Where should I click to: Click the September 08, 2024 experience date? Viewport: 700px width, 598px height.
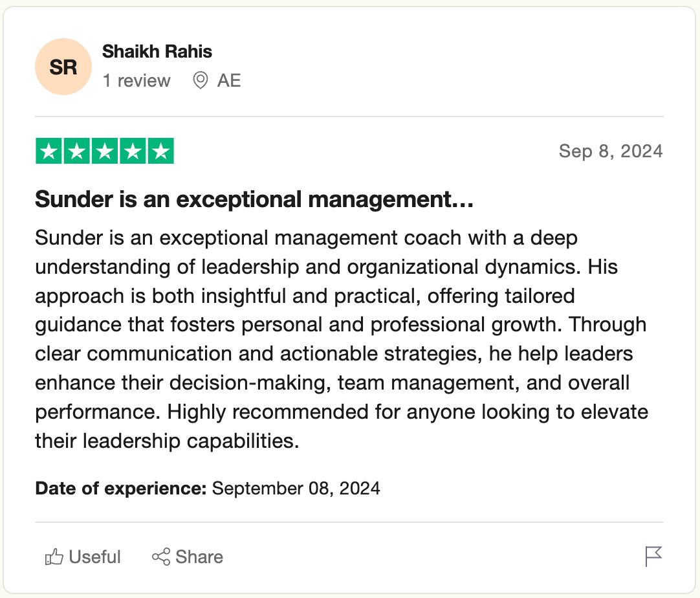pos(296,488)
